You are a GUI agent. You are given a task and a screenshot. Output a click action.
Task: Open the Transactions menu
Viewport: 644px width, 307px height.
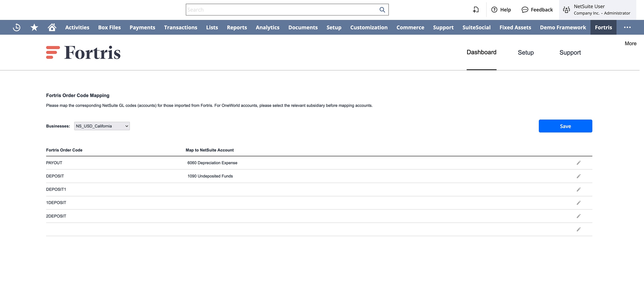tap(181, 27)
